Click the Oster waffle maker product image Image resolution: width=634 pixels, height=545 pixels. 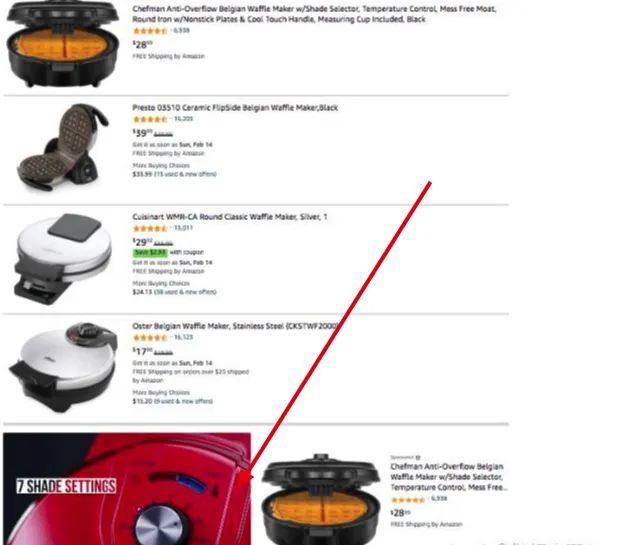pyautogui.click(x=63, y=368)
